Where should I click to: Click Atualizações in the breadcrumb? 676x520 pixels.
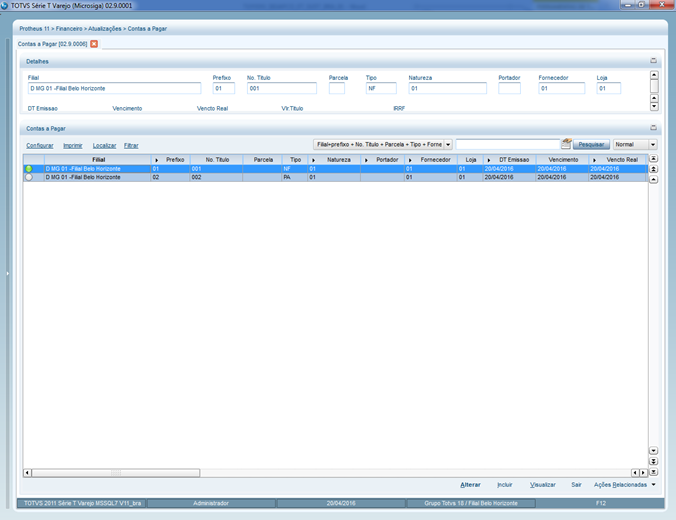click(x=105, y=28)
